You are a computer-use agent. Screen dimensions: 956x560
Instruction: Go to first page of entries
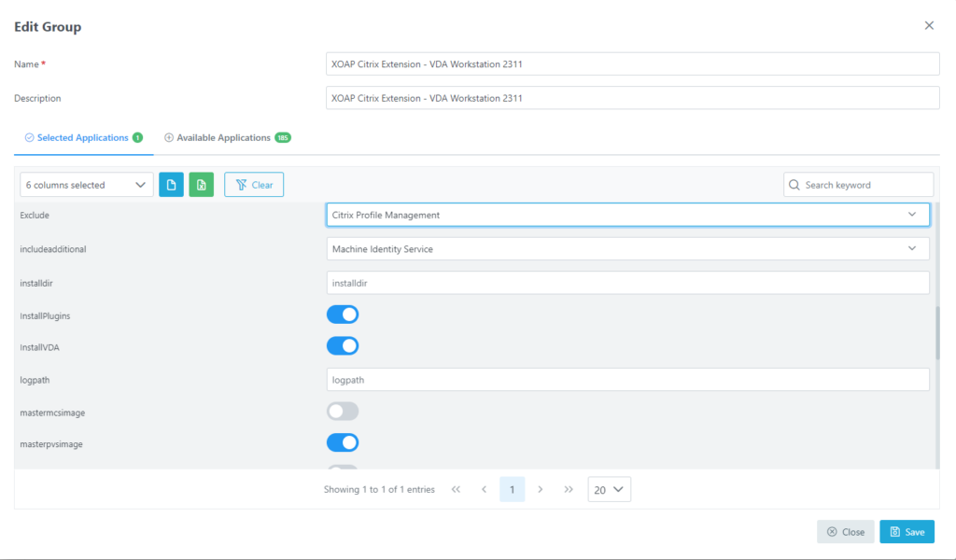456,489
